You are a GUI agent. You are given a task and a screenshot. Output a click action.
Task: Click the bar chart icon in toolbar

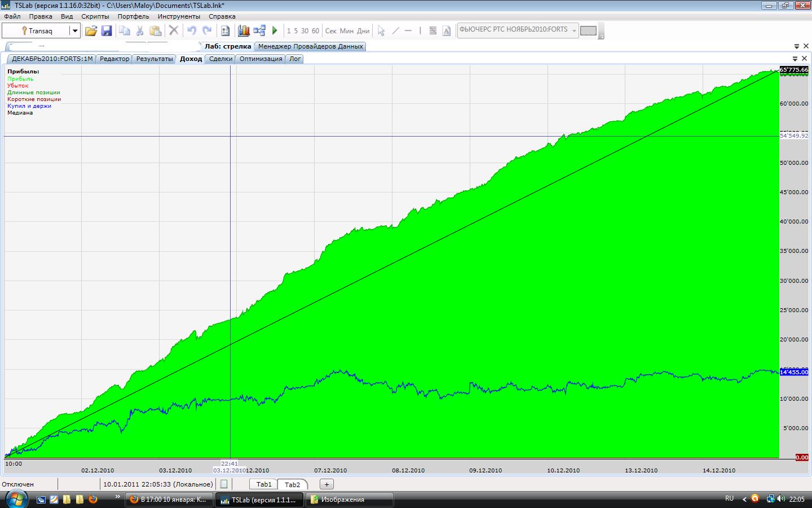pos(244,31)
